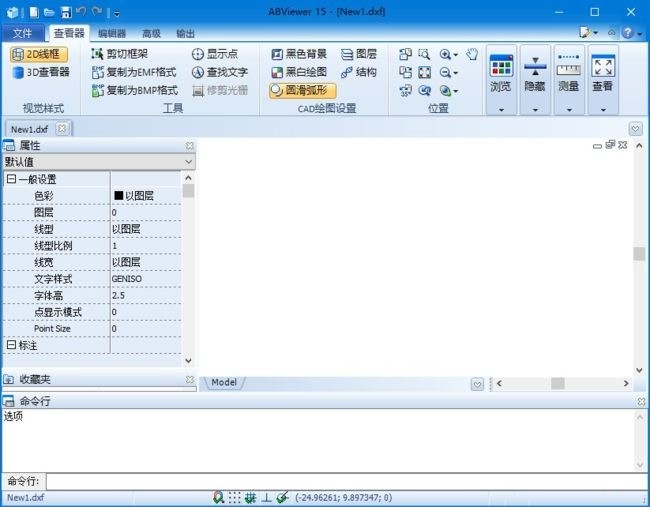Open the 默认值 combo box

pyautogui.click(x=99, y=162)
